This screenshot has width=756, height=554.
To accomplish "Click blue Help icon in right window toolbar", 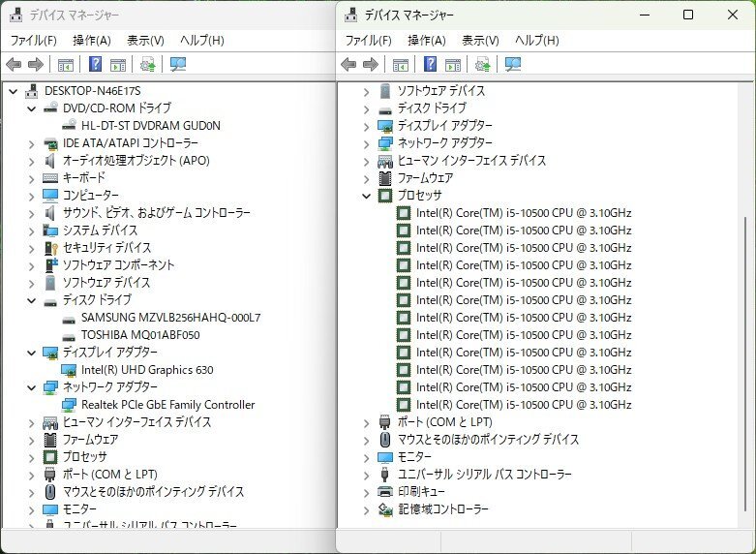I will coord(431,64).
